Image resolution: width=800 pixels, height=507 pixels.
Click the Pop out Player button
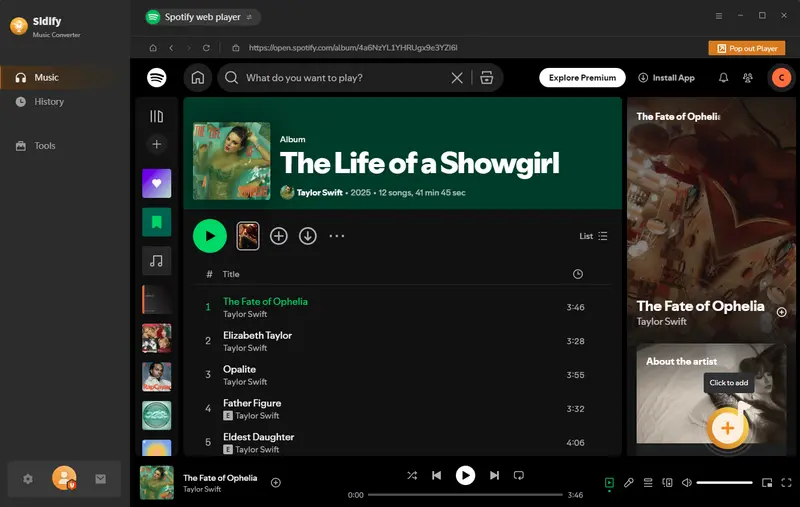tap(746, 48)
